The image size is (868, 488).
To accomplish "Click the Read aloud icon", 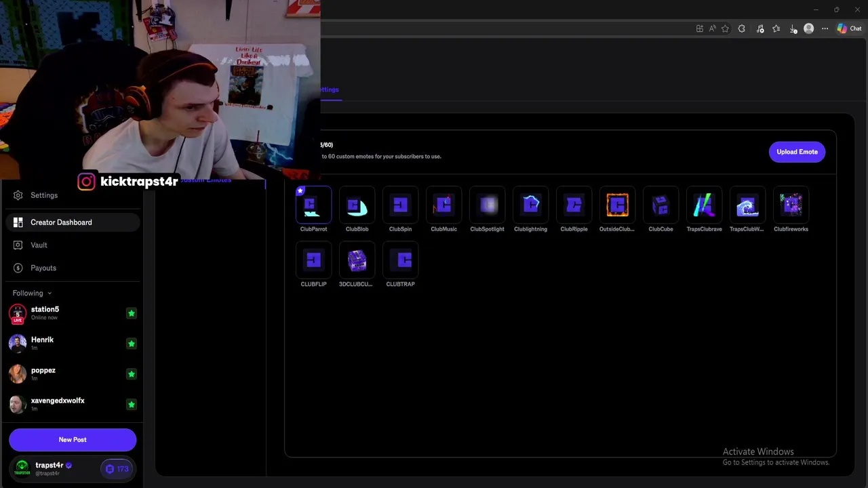I will pos(712,28).
